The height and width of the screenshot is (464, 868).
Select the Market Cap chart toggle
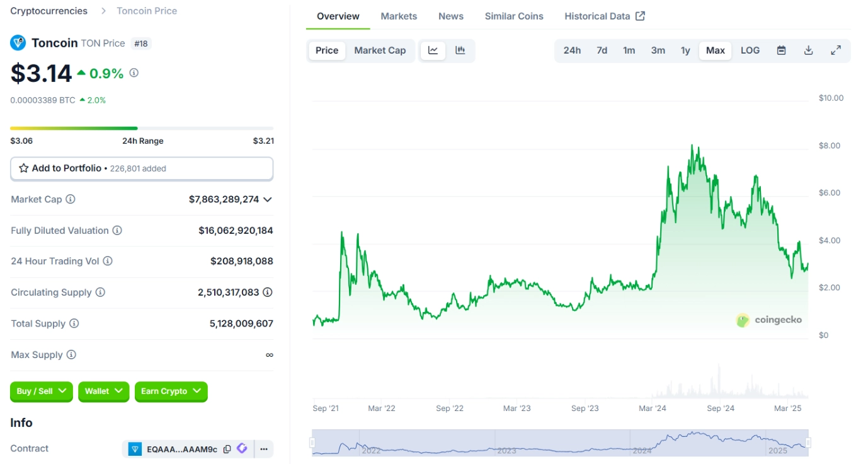[x=380, y=50]
